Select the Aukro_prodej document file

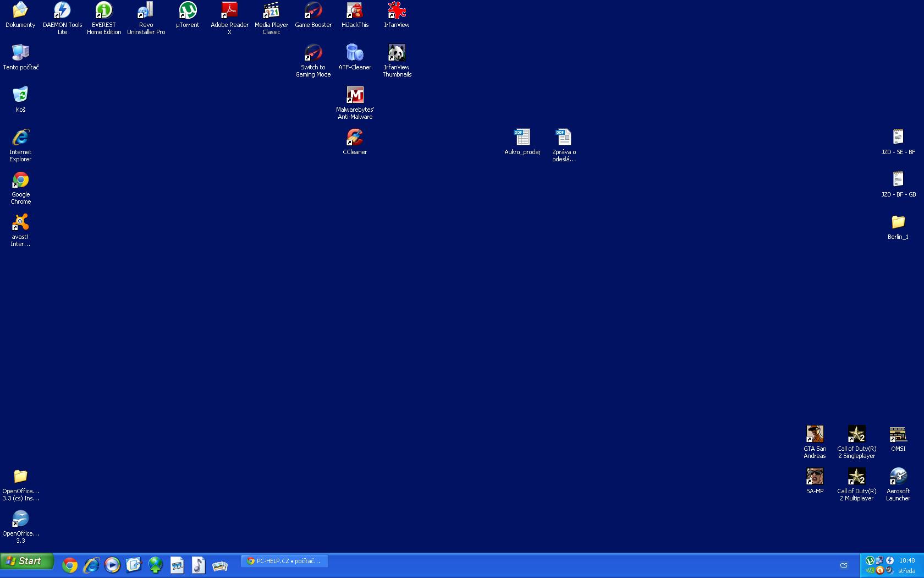point(522,138)
